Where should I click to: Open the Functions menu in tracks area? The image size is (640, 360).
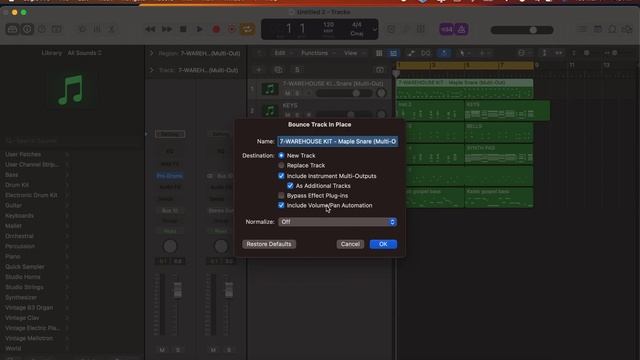[x=318, y=53]
